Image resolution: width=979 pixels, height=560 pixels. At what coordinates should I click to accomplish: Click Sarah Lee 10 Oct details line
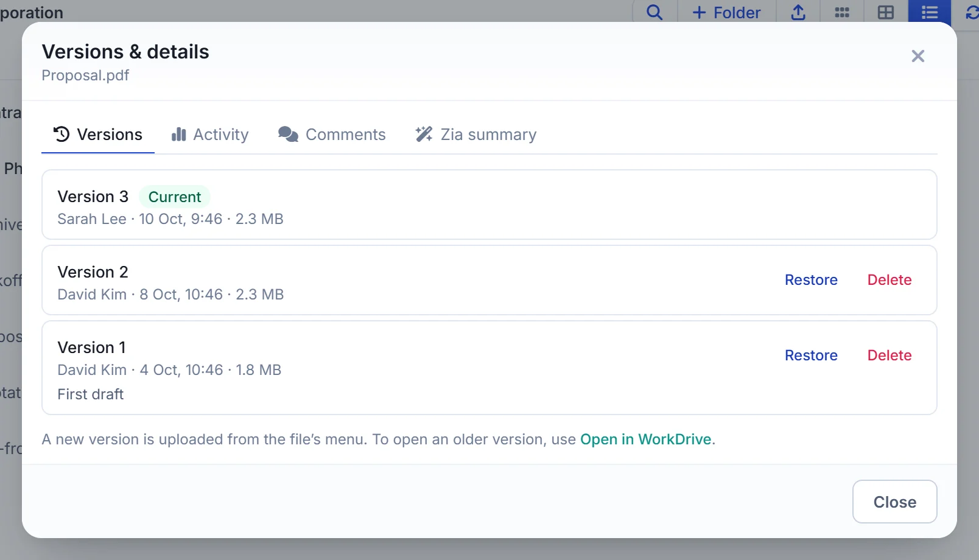[x=170, y=219]
